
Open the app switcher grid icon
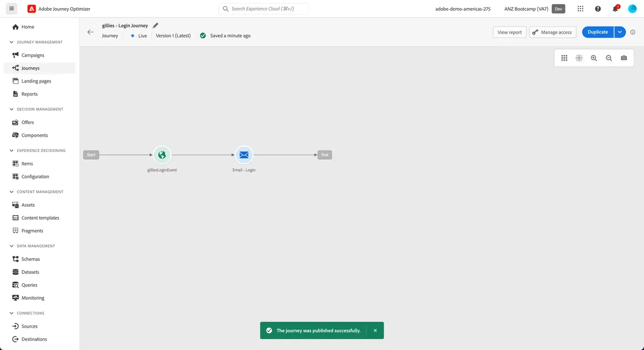(581, 9)
